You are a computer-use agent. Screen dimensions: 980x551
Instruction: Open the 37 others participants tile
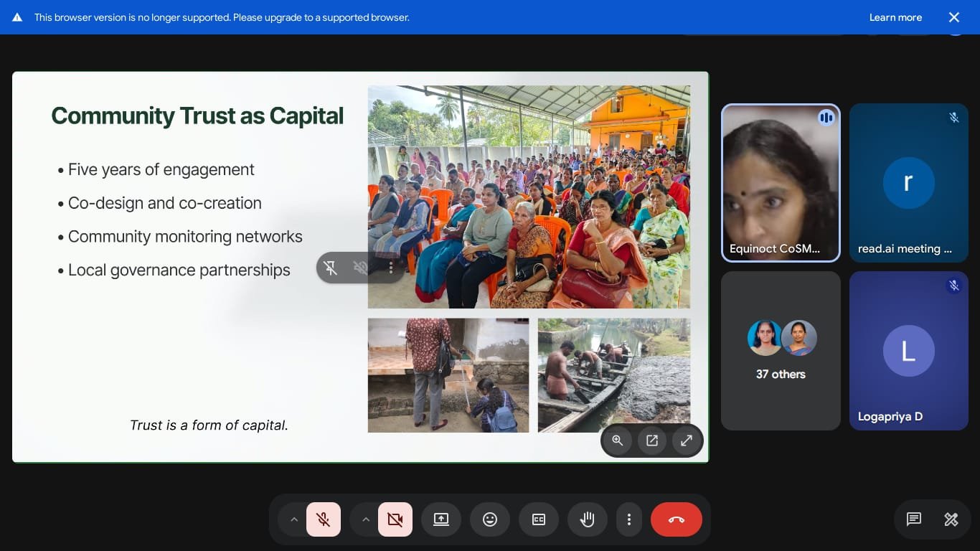tap(781, 351)
